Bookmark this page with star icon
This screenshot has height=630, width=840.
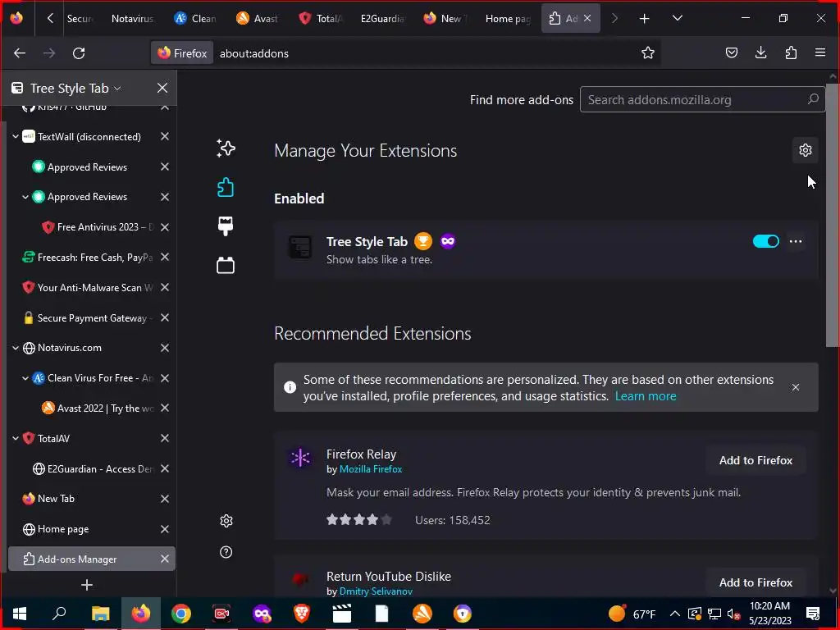[648, 53]
